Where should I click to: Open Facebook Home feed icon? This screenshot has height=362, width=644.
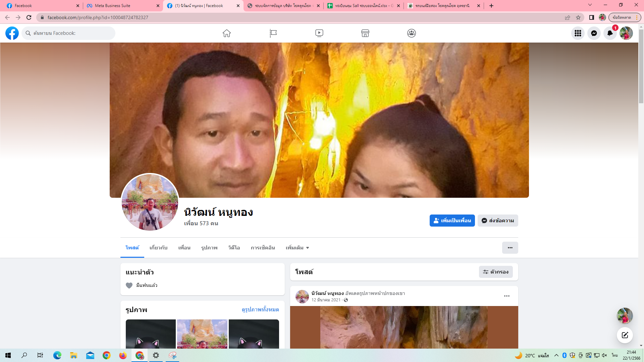(x=227, y=33)
